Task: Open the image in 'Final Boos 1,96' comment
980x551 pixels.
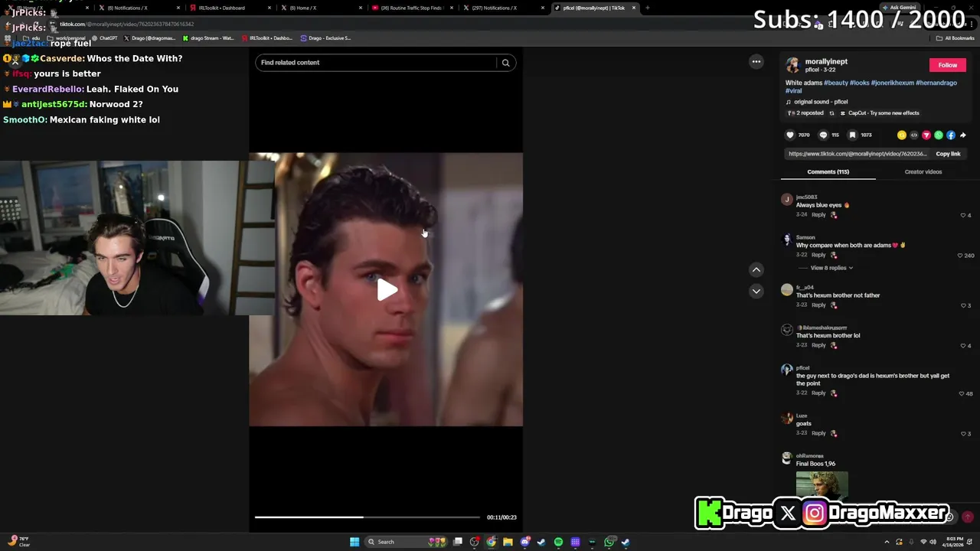Action: point(822,486)
